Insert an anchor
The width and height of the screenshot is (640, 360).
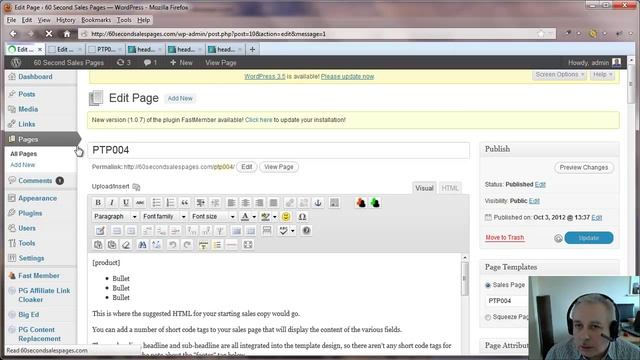318,203
